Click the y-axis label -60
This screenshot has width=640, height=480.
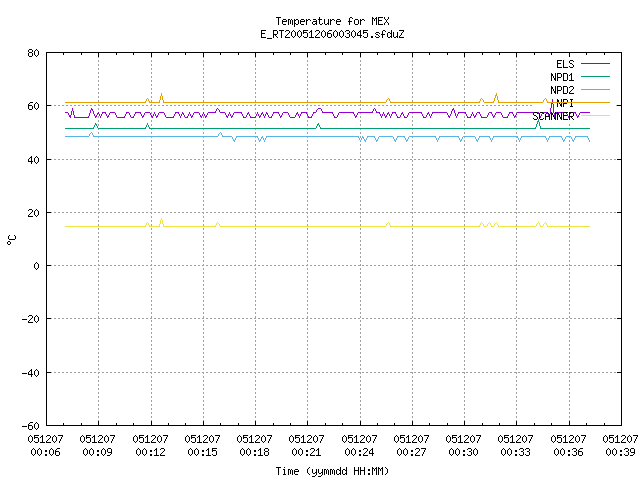[x=31, y=426]
